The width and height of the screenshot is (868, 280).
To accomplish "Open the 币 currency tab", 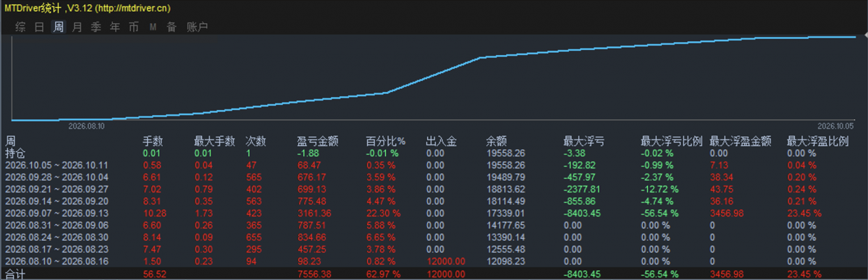I will pos(133,27).
